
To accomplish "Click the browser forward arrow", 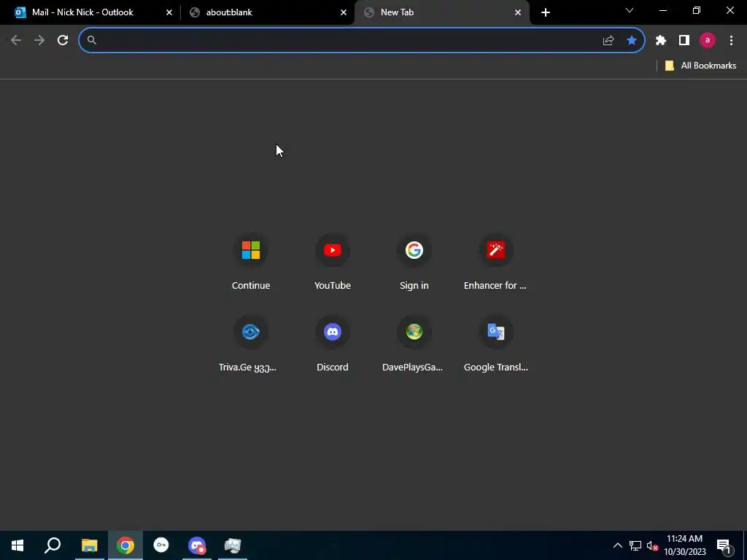I will coord(39,40).
